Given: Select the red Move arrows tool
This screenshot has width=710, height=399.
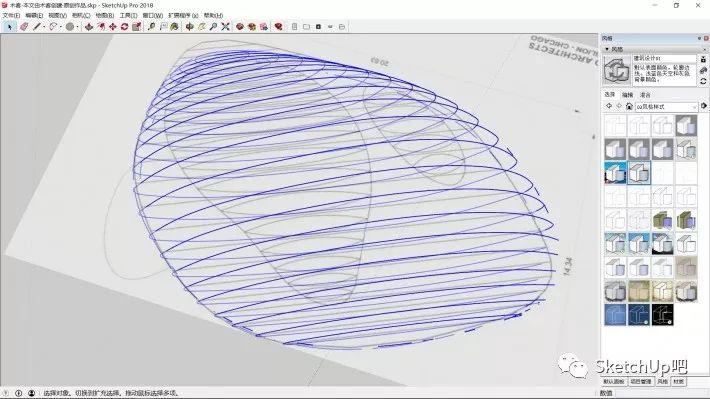Looking at the screenshot, I should click(x=112, y=27).
